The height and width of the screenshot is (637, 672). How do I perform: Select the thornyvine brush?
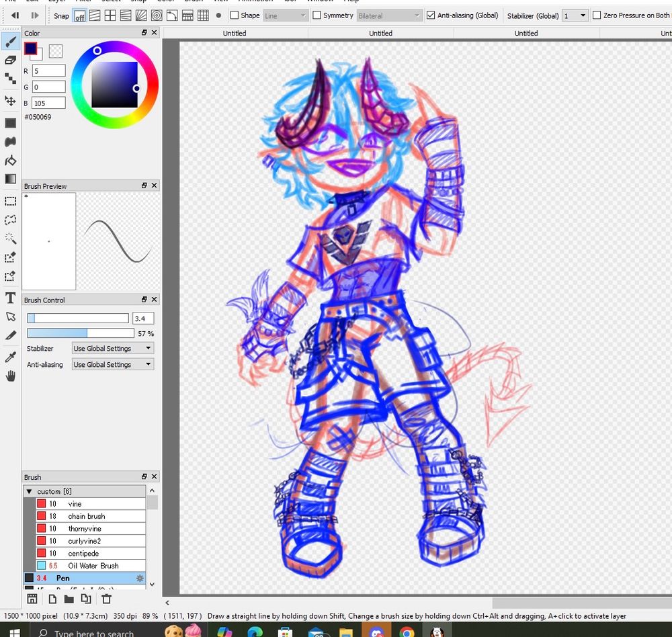[x=91, y=529]
